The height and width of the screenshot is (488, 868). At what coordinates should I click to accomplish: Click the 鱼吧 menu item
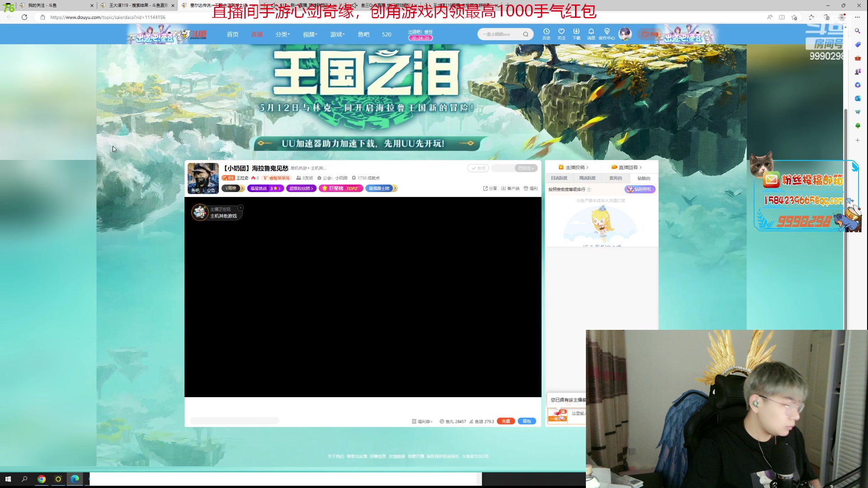363,34
